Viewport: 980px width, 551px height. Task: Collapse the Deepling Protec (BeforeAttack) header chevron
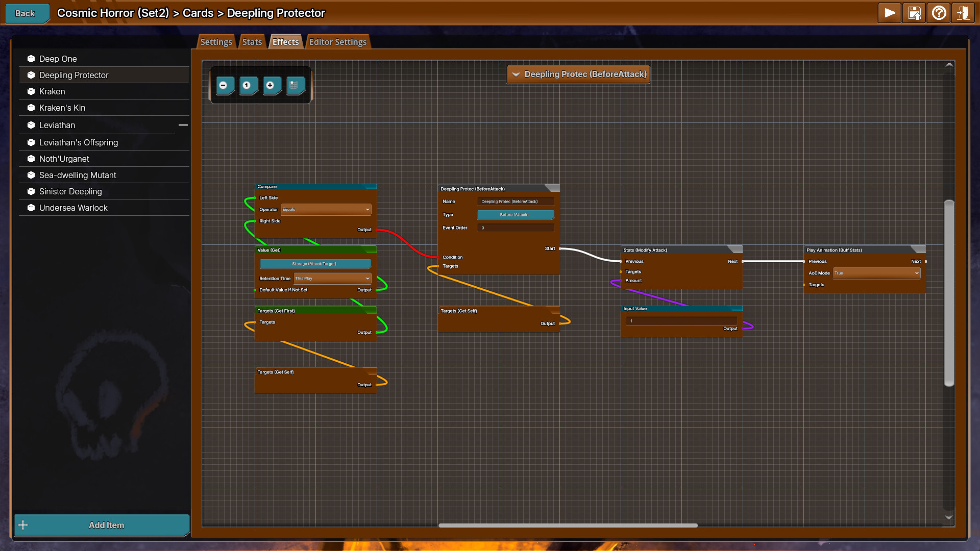[516, 74]
